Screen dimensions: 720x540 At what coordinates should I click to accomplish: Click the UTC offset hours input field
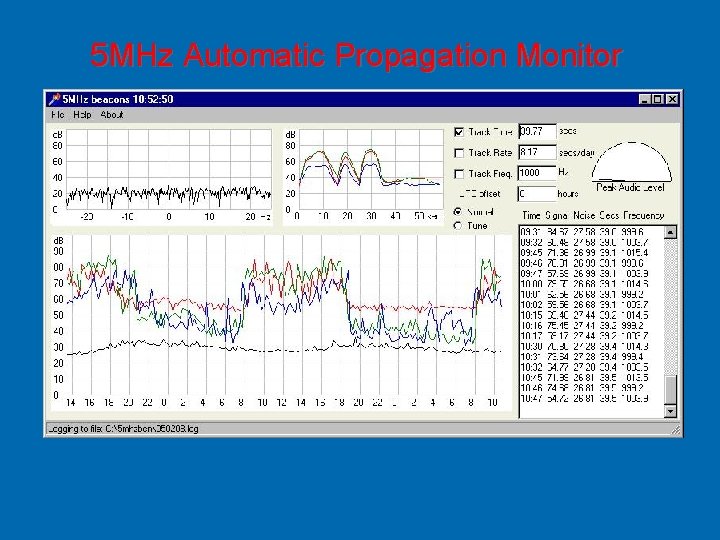pyautogui.click(x=537, y=194)
